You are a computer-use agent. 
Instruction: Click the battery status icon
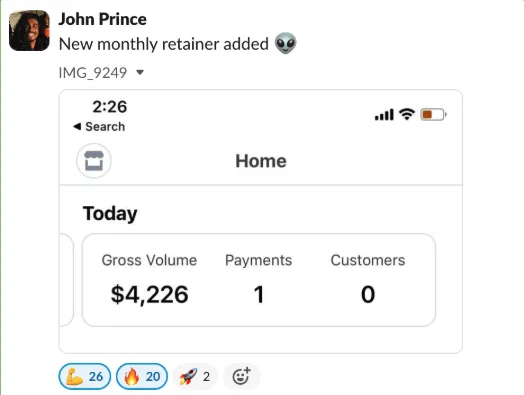433,115
